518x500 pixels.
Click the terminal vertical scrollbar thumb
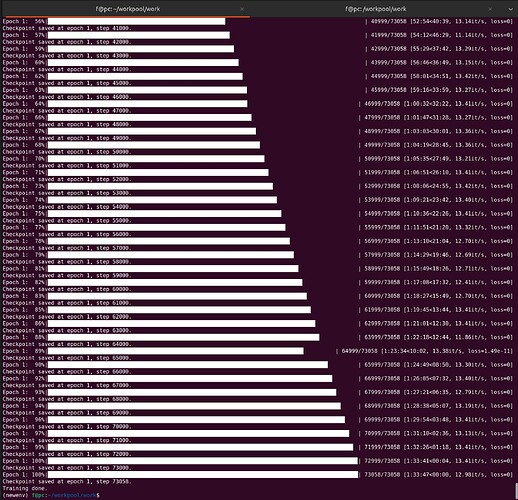(516, 491)
